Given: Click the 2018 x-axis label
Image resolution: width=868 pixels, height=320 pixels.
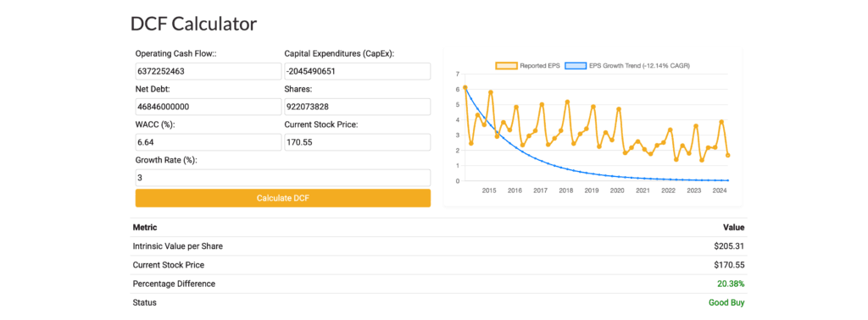Looking at the screenshot, I should pyautogui.click(x=565, y=190).
